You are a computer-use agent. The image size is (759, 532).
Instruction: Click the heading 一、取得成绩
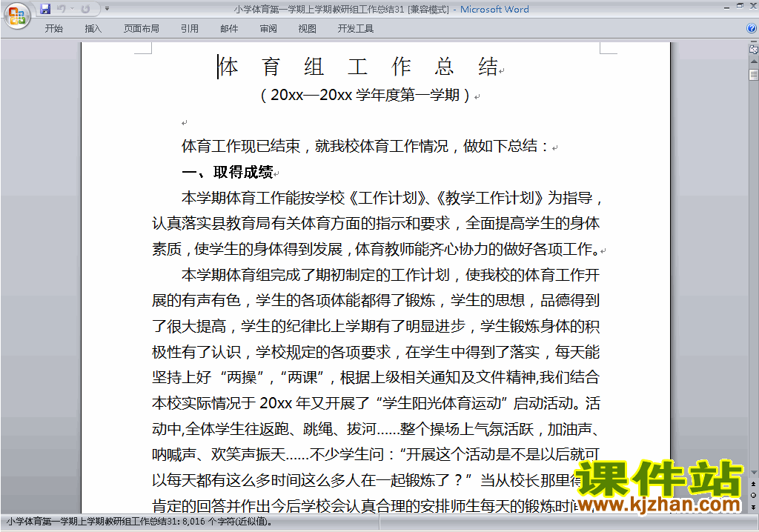click(228, 172)
